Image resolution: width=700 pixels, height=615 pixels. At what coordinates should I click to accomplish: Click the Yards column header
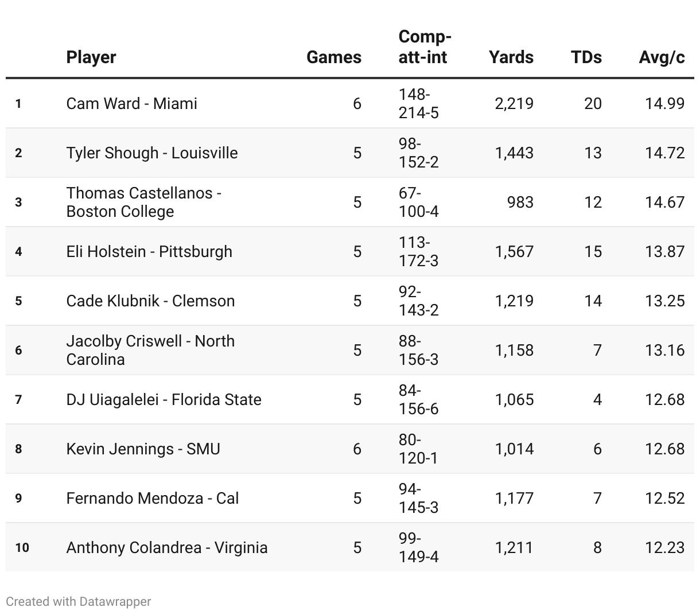pyautogui.click(x=511, y=57)
